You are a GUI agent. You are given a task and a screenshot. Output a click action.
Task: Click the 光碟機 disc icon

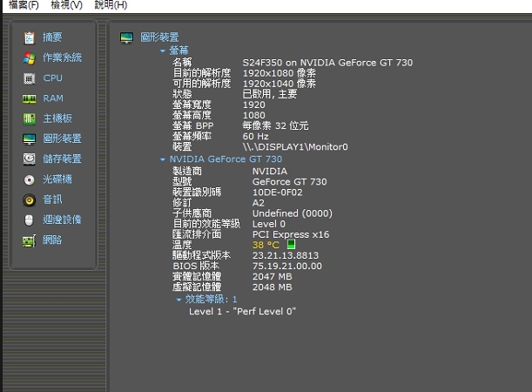(30, 179)
